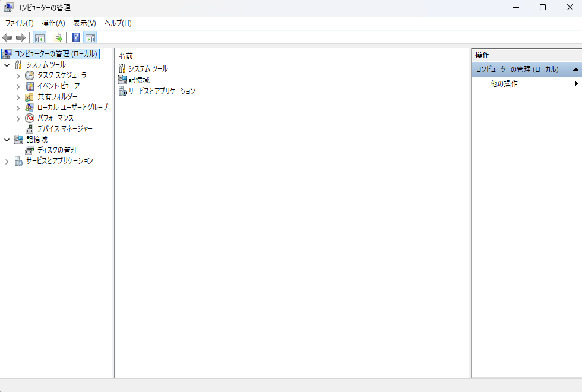The width and height of the screenshot is (582, 392).
Task: Open the 他の操作 submenu arrow
Action: 576,84
